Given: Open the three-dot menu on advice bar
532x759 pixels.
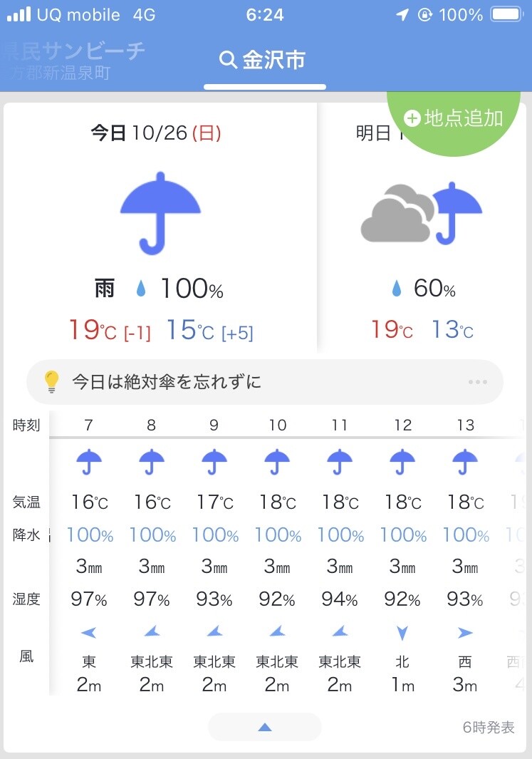Looking at the screenshot, I should point(478,382).
